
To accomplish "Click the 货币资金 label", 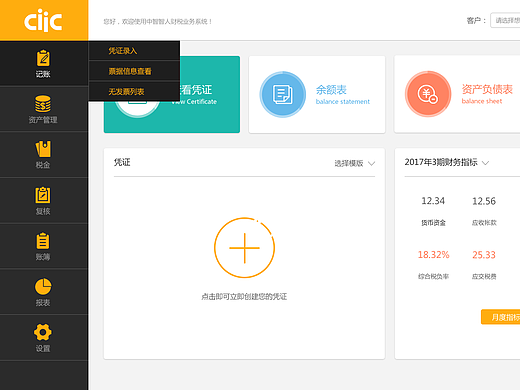I will click(433, 223).
